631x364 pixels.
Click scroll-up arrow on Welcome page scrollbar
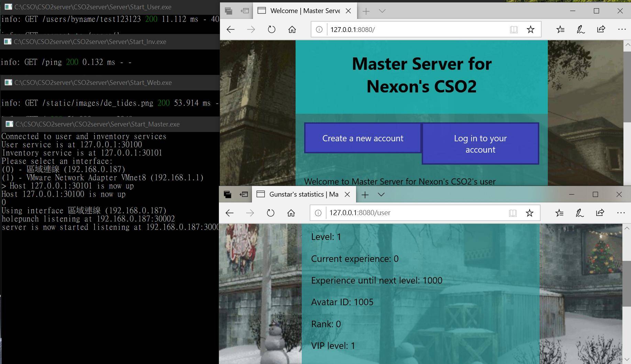pyautogui.click(x=627, y=45)
